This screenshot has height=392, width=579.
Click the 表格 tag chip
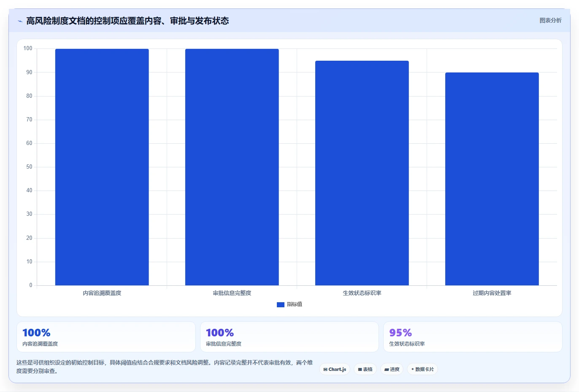[x=365, y=369]
